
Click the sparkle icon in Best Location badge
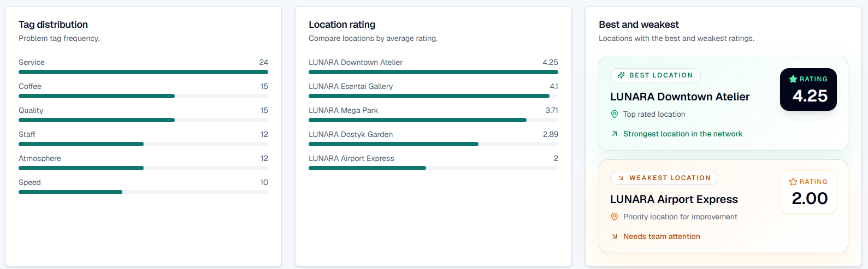(621, 75)
